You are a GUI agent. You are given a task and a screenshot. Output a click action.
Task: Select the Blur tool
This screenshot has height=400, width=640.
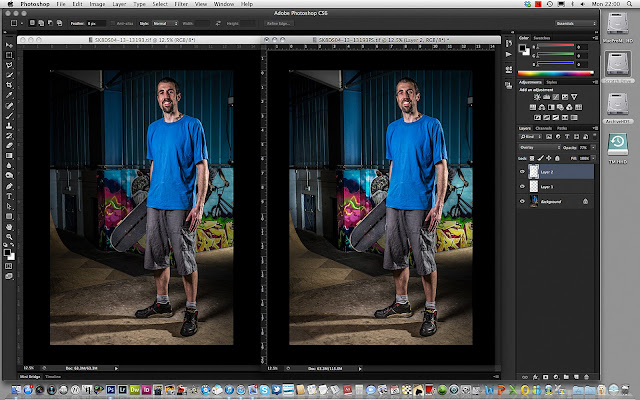click(x=9, y=166)
